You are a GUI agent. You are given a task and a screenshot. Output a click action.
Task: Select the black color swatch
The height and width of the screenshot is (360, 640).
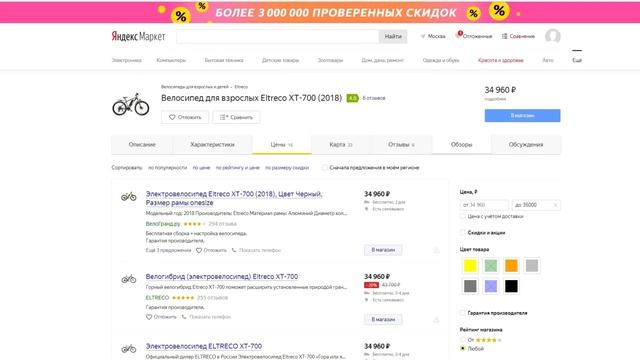[511, 286]
